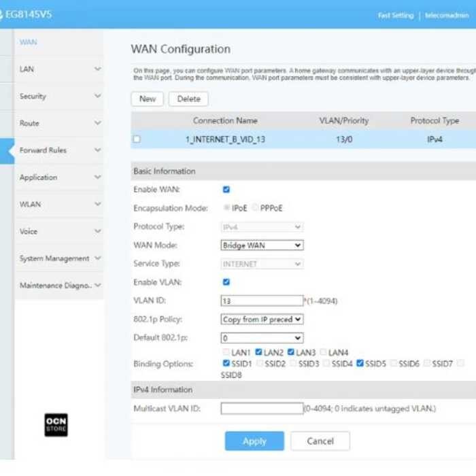Open the 802.1p Policy dropdown

point(262,319)
